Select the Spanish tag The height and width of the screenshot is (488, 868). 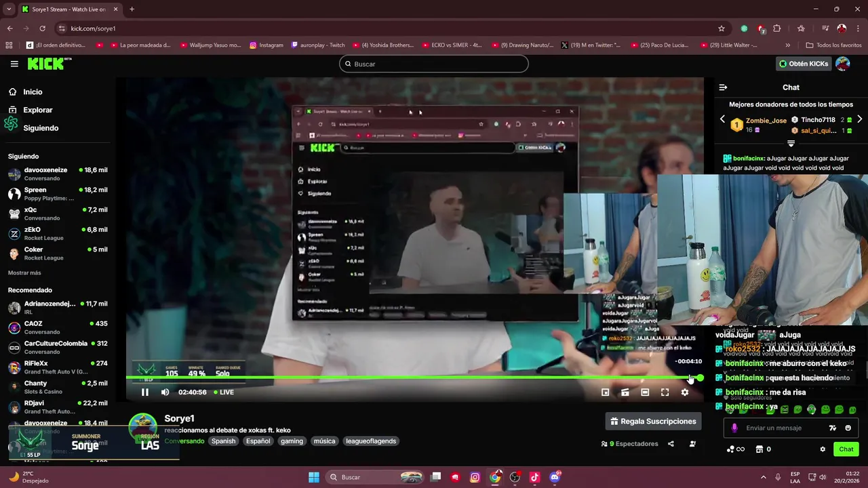(x=223, y=441)
